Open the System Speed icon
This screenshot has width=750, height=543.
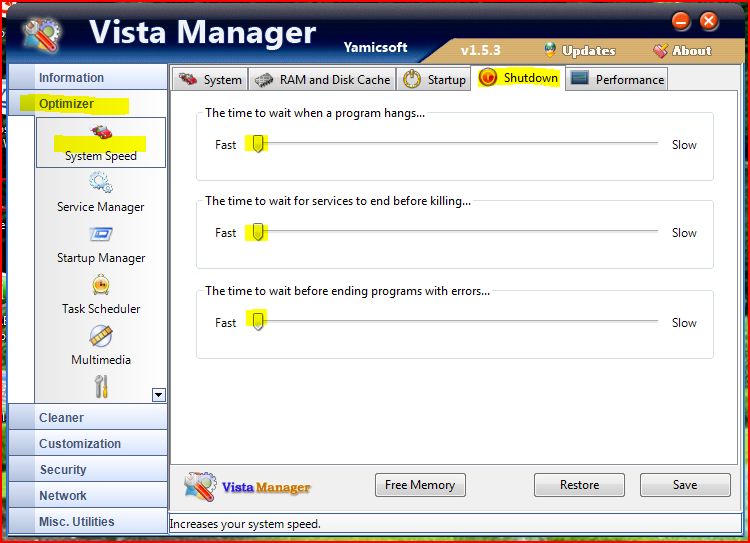tap(101, 133)
